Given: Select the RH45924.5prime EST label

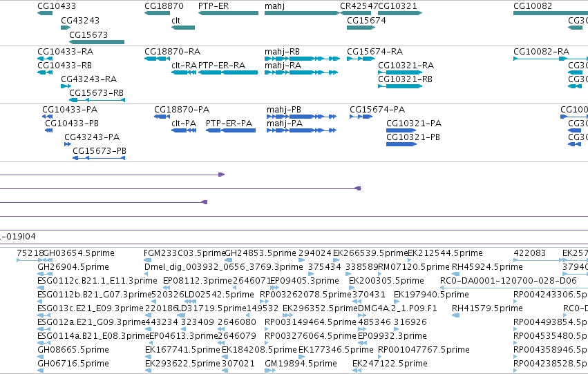Looking at the screenshot, I should [x=487, y=267].
